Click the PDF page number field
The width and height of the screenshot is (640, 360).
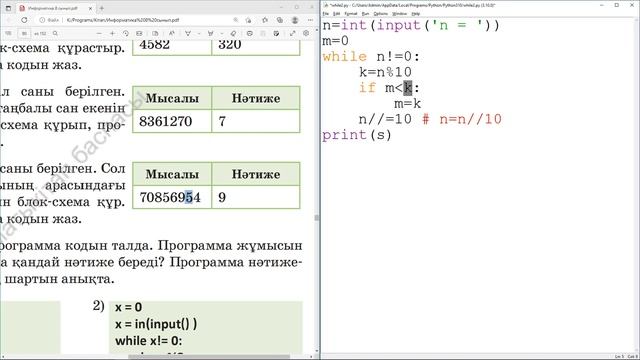24,33
